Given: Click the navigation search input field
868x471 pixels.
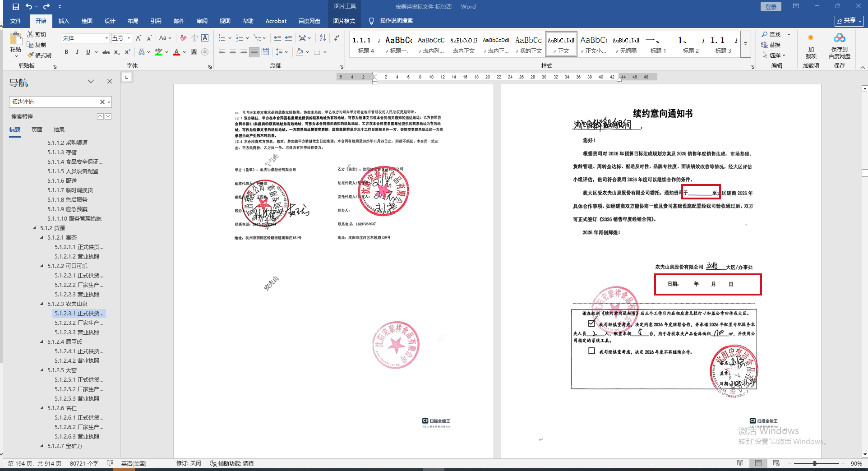Looking at the screenshot, I should coord(54,102).
